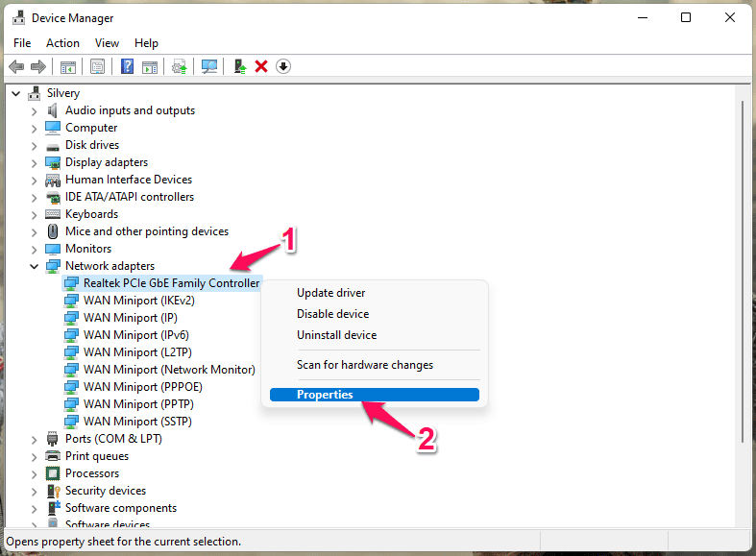Select the Processors tree item
The height and width of the screenshot is (556, 756).
coord(92,473)
